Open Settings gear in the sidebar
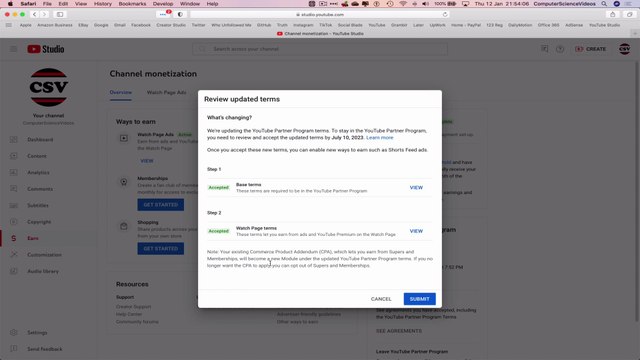The width and height of the screenshot is (640, 360). (x=13, y=332)
